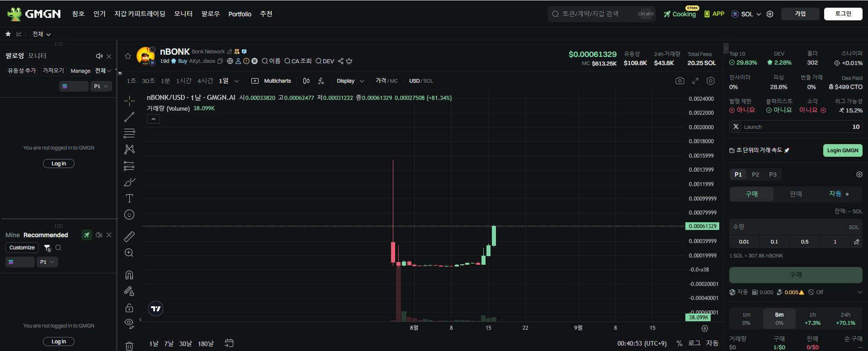Open the crown icon next to share
Viewport: 868px width, 351px height.
349,61
